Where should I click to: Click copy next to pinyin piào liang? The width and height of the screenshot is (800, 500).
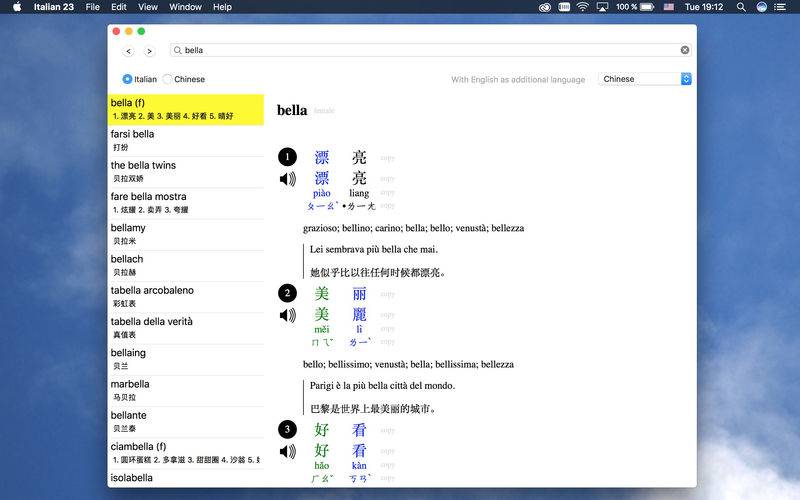tap(387, 193)
